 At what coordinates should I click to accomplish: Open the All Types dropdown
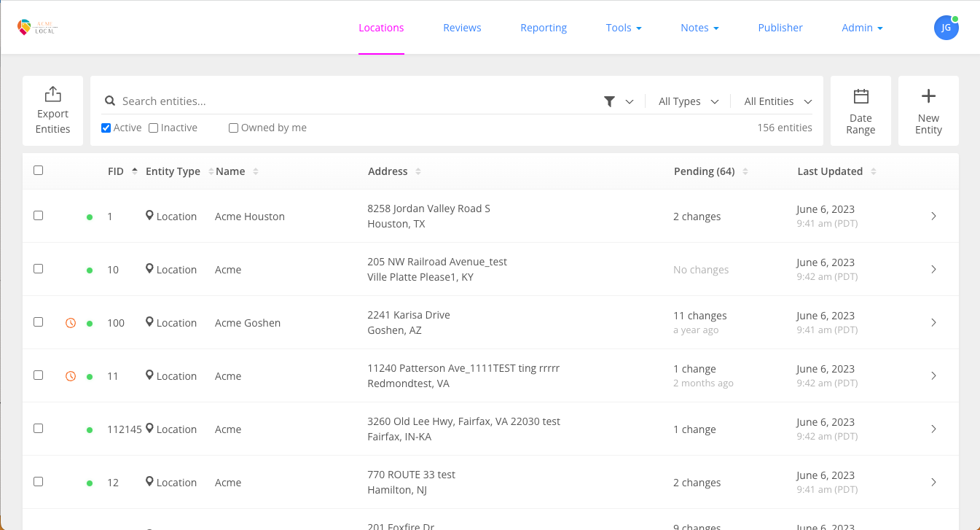[687, 101]
